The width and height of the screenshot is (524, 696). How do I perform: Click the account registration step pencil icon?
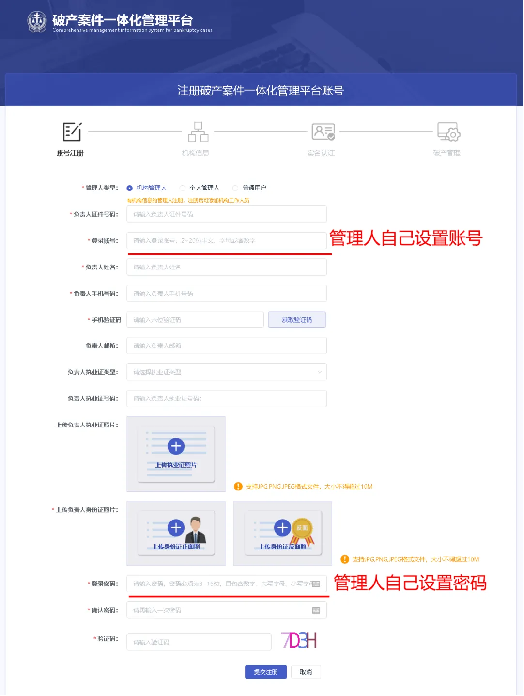click(x=72, y=132)
